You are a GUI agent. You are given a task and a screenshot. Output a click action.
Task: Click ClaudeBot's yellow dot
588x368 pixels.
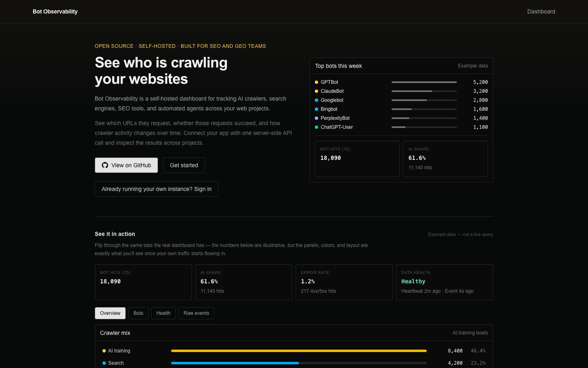[316, 91]
